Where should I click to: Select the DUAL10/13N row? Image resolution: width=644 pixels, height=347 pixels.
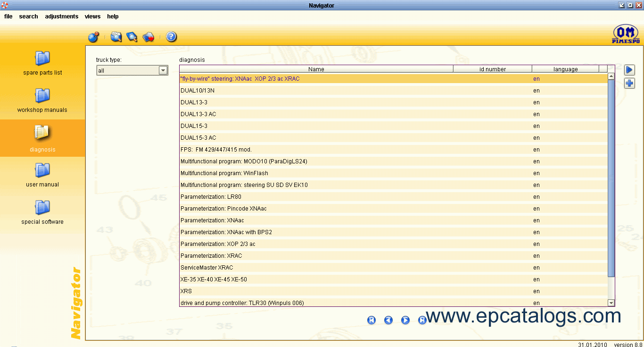(394, 91)
